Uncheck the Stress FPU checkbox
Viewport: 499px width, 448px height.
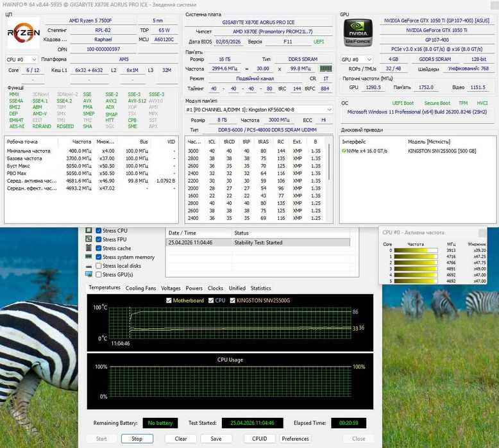point(99,240)
